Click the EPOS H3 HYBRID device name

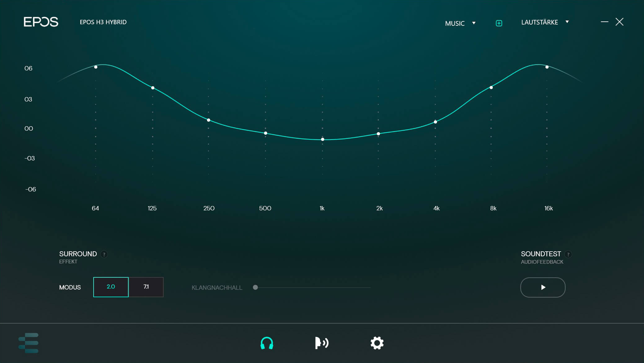pos(103,22)
